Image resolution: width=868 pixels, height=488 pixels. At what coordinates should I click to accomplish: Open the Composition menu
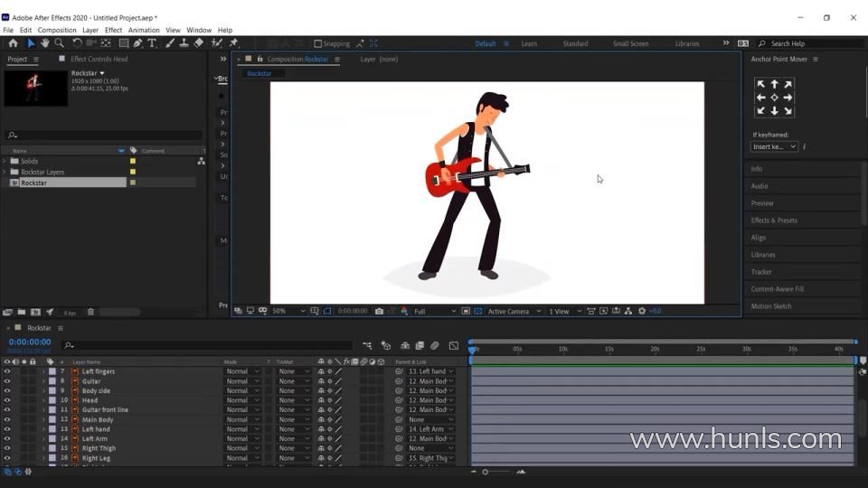coord(57,30)
